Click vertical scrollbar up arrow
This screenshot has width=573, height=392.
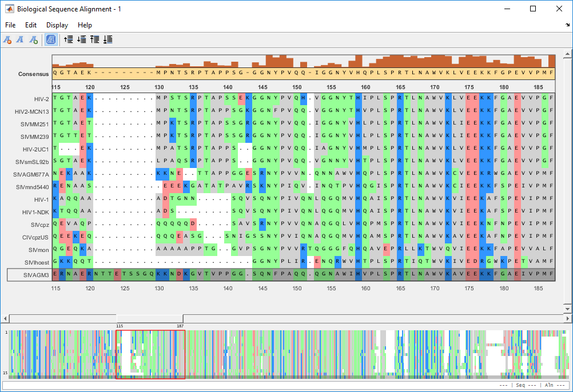567,54
